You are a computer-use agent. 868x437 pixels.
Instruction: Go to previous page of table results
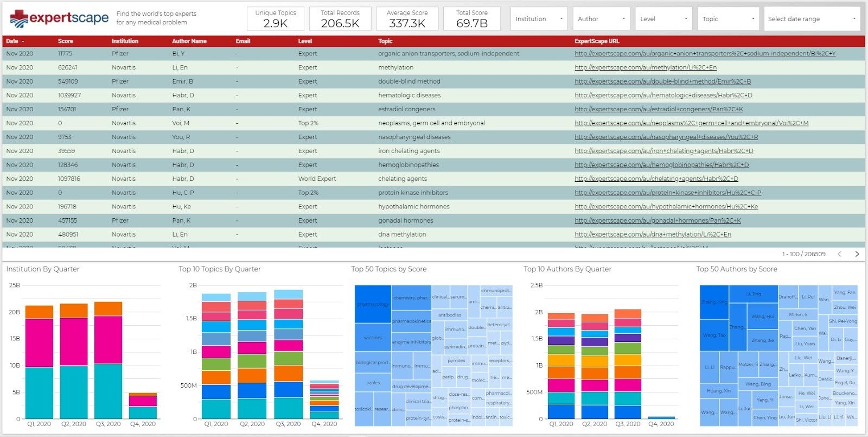click(x=839, y=254)
